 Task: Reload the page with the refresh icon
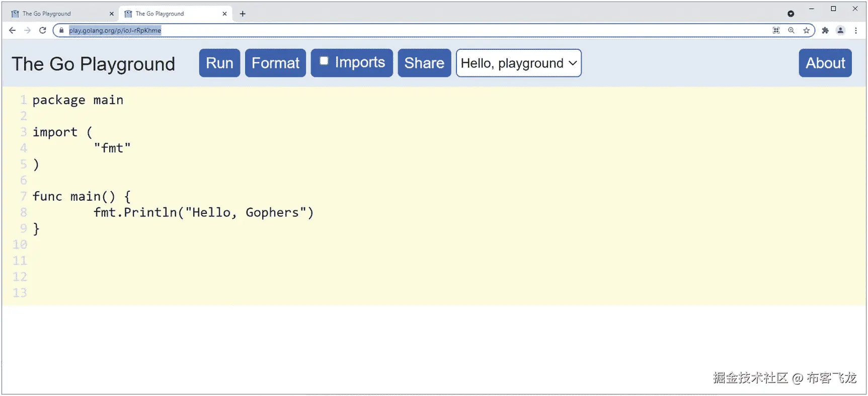point(43,30)
